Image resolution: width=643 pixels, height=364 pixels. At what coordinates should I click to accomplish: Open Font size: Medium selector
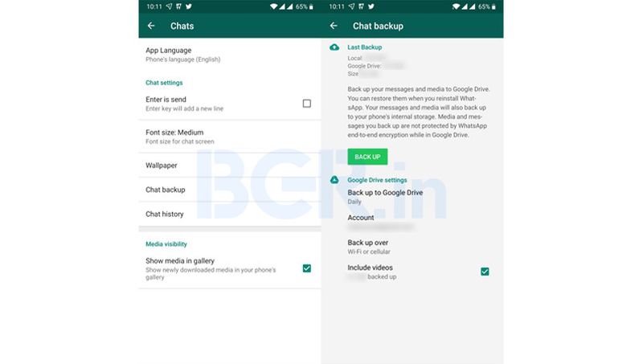(230, 137)
